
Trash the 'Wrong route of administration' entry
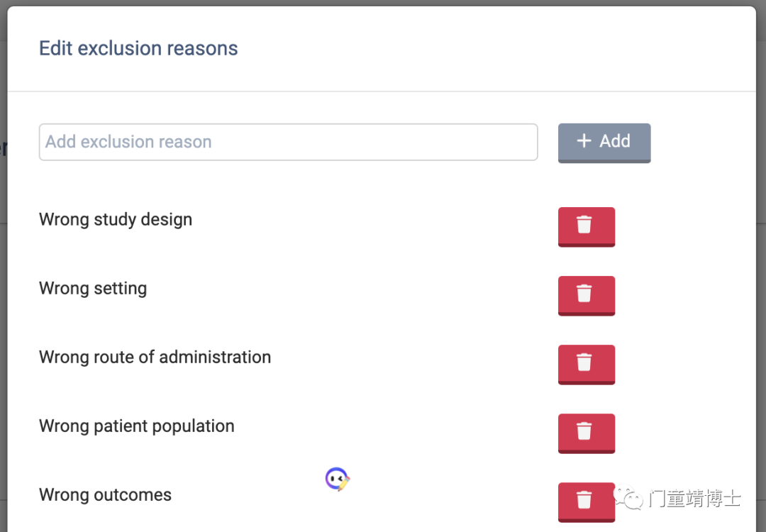pos(586,363)
